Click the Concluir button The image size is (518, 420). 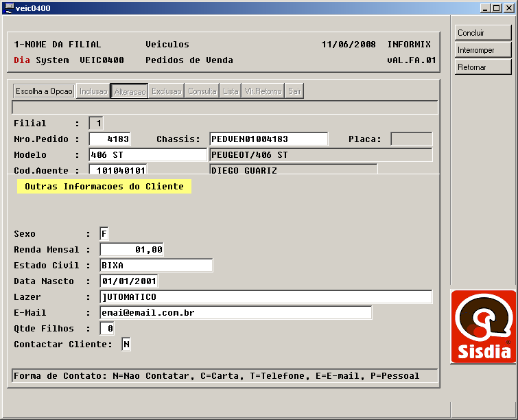coord(482,33)
